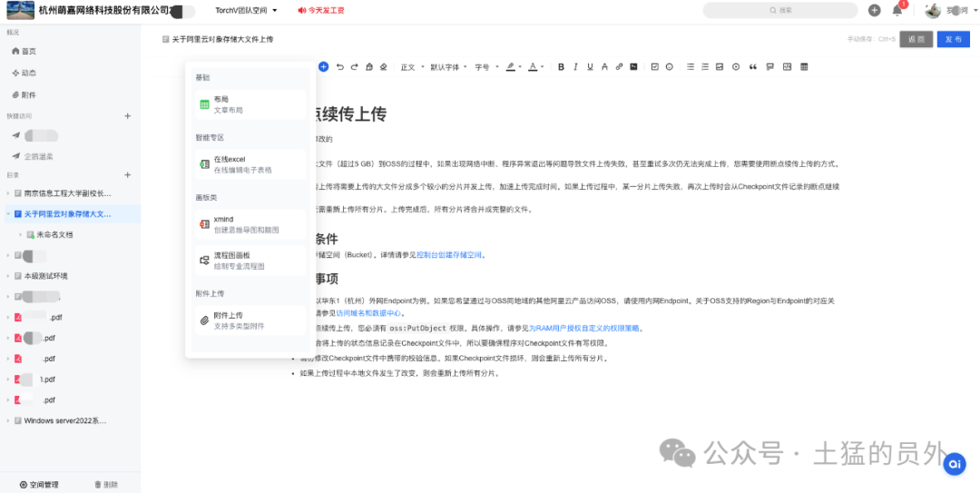Open the emoji picker
This screenshot has height=493, width=980.
(670, 67)
